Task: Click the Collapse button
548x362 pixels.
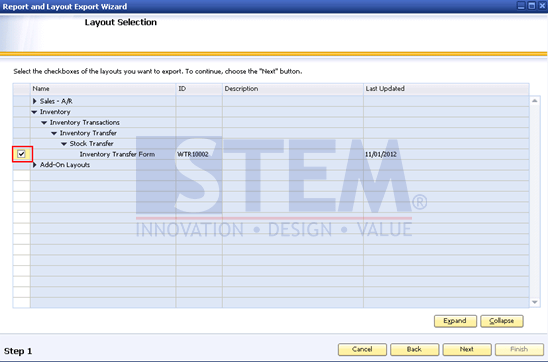Action: tap(502, 321)
